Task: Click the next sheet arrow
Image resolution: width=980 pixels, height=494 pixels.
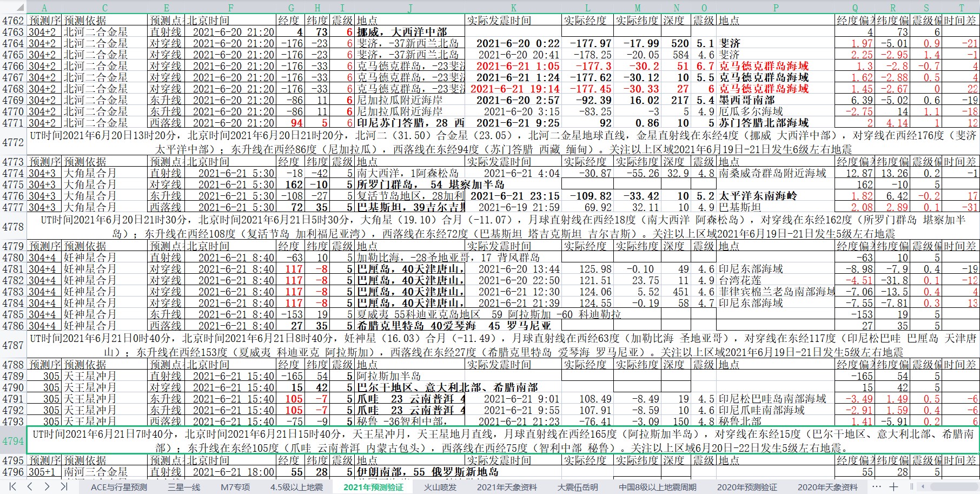Action: coord(47,486)
